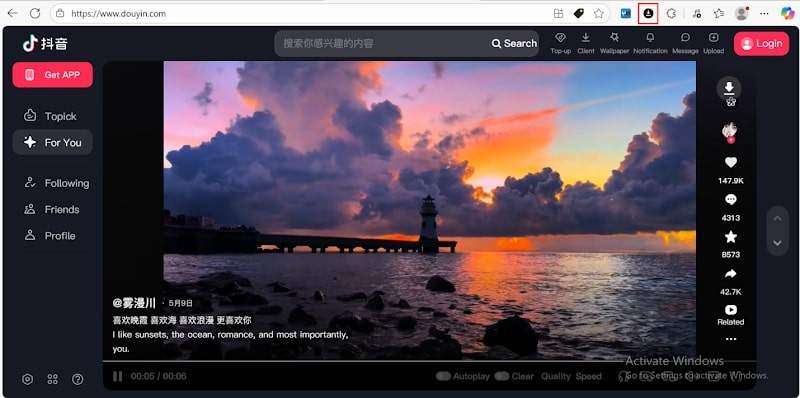Toggle the Clear screen switch
This screenshot has width=800, height=398.
[x=502, y=376]
